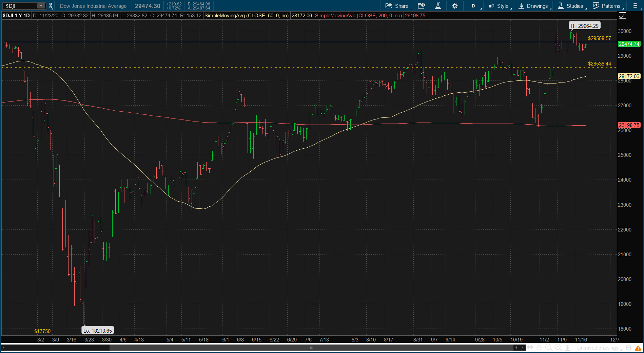This screenshot has width=644, height=353.
Task: Open the D timeframe selector
Action: [474, 6]
